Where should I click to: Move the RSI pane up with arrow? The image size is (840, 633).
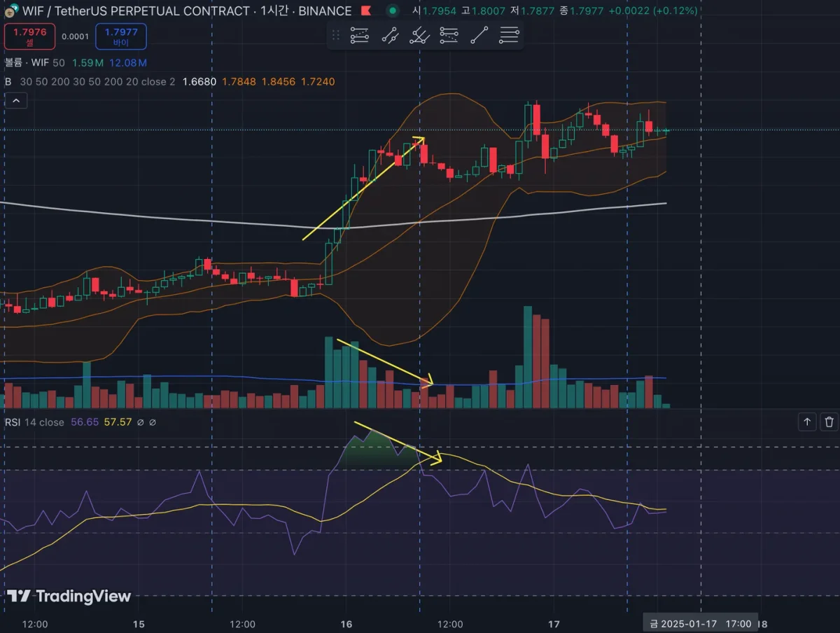click(x=807, y=422)
